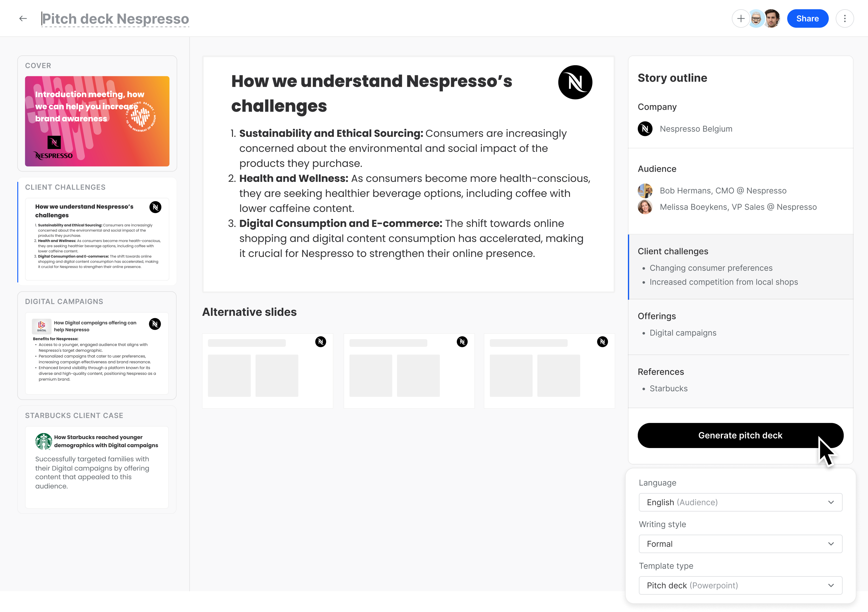Select the Cover slide thumbnail
868x612 pixels.
click(97, 121)
